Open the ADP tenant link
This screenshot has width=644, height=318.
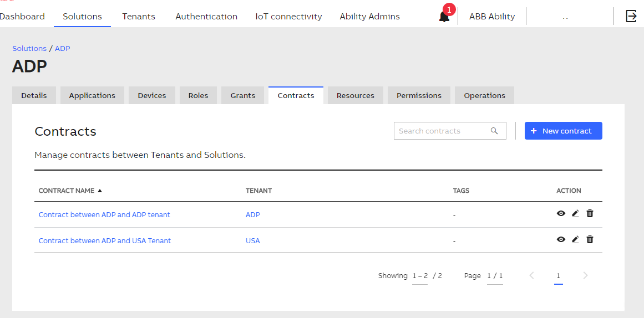(x=253, y=214)
